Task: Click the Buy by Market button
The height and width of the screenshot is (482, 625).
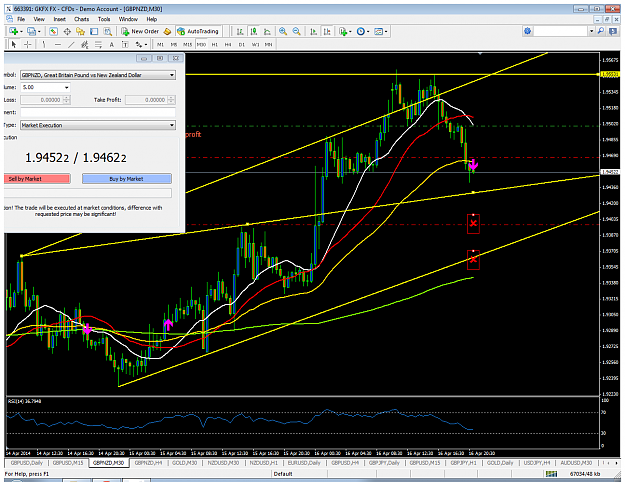Action: pos(127,179)
